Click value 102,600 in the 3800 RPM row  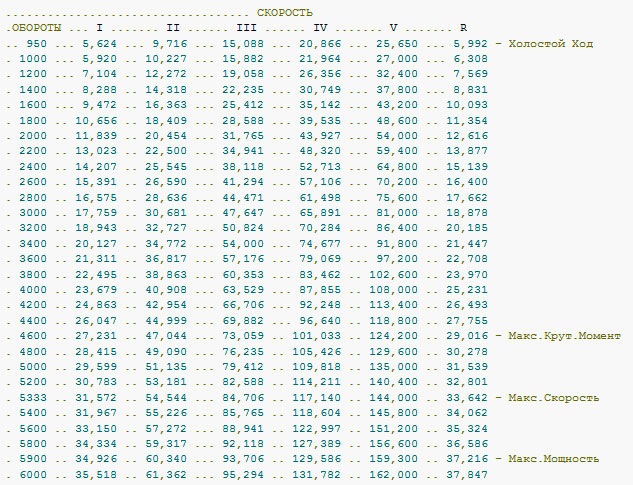coord(394,275)
